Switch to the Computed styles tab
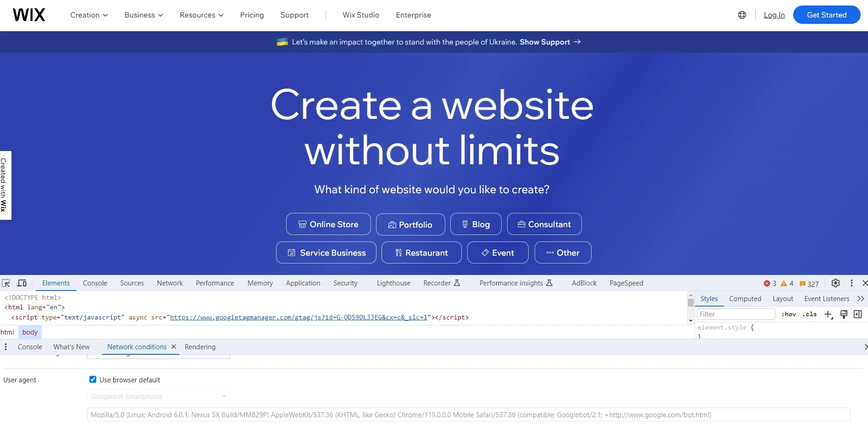Image resolution: width=868 pixels, height=425 pixels. click(x=745, y=299)
